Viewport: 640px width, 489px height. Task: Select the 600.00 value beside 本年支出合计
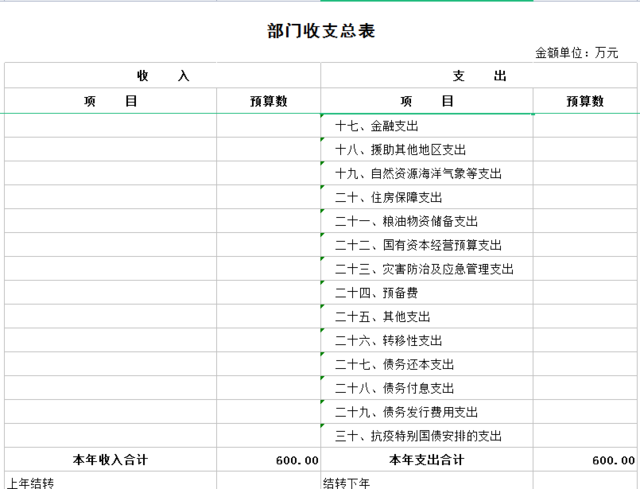pos(613,460)
